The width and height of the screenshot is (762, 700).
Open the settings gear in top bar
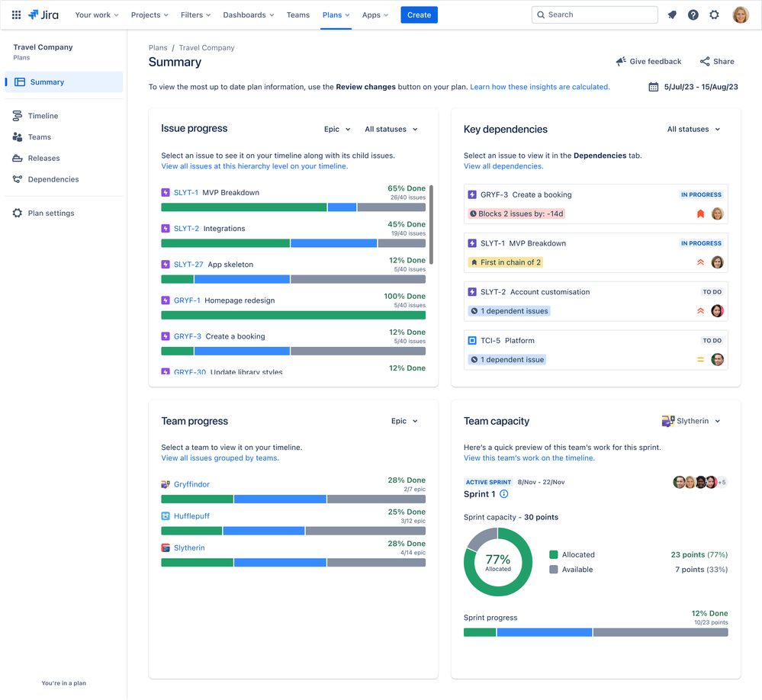click(714, 14)
